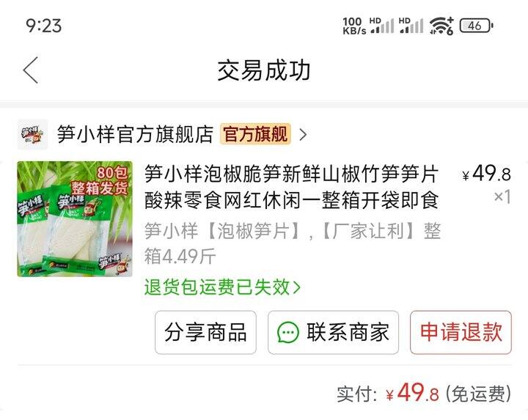Open 笋小样 store logo icon
Viewport: 528px width, 420px height.
coord(33,134)
